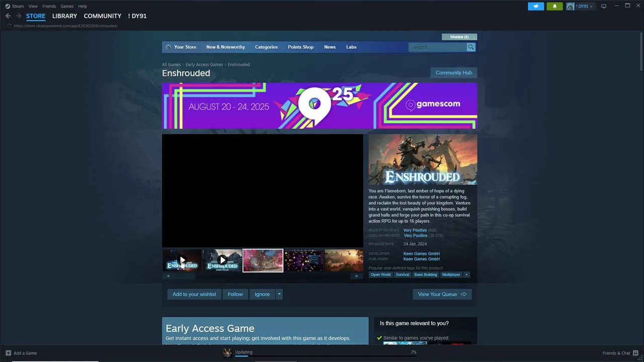The image size is (644, 362).
Task: Open the All Games breadcrumb
Action: coord(171,64)
